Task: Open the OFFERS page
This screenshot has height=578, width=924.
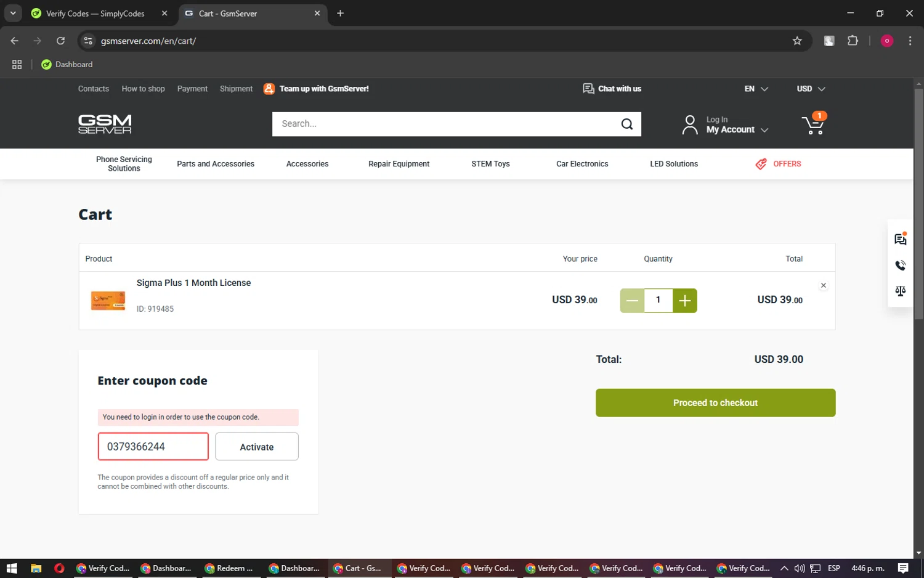Action: [x=779, y=164]
